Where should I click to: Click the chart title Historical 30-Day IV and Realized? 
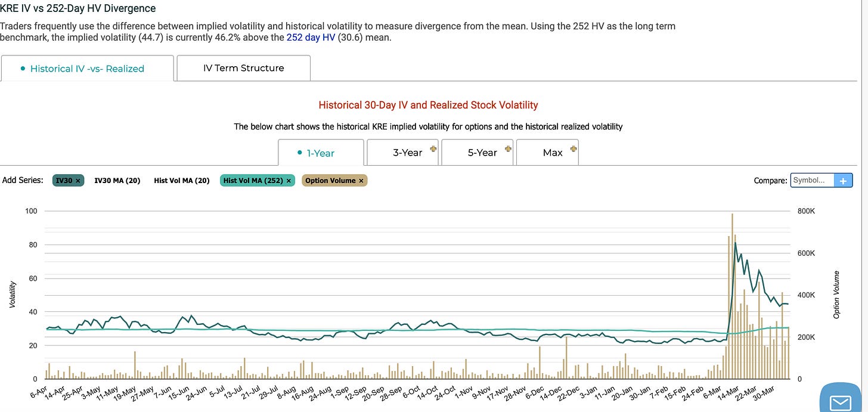point(428,105)
